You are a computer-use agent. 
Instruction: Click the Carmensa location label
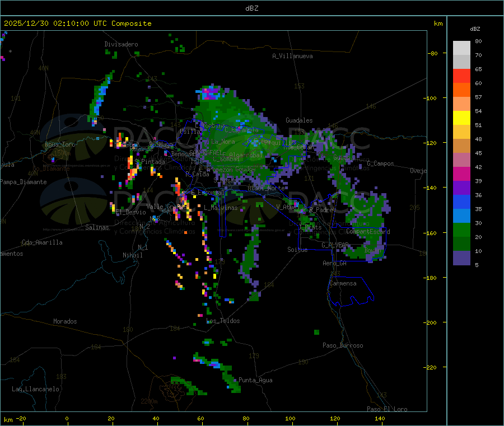pyautogui.click(x=343, y=283)
